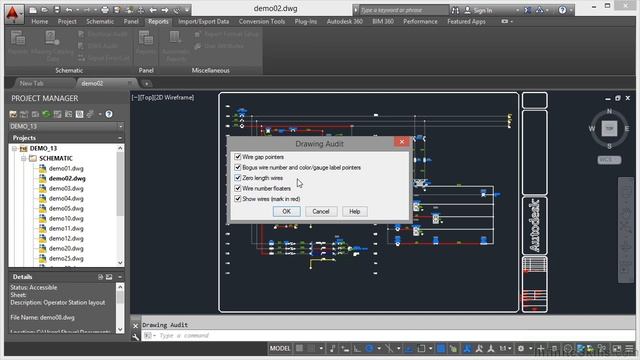This screenshot has width=640, height=360.
Task: Uncheck Wire number floaters checkbox
Action: [238, 188]
